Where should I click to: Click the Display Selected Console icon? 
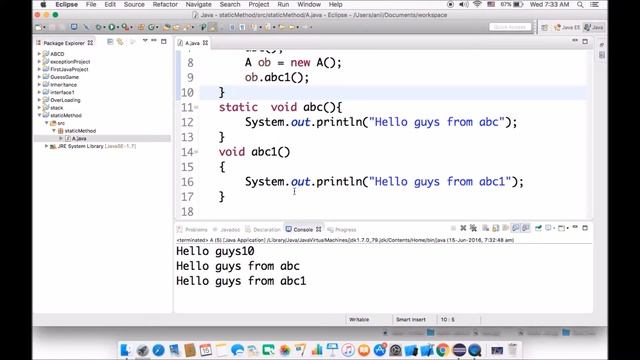pyautogui.click(x=548, y=228)
